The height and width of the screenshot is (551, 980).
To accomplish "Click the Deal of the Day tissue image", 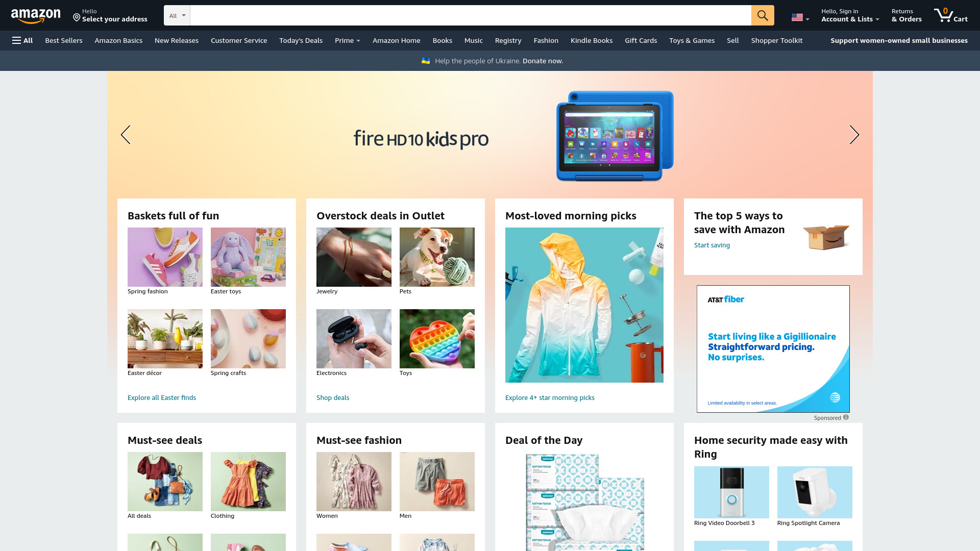I will [584, 503].
